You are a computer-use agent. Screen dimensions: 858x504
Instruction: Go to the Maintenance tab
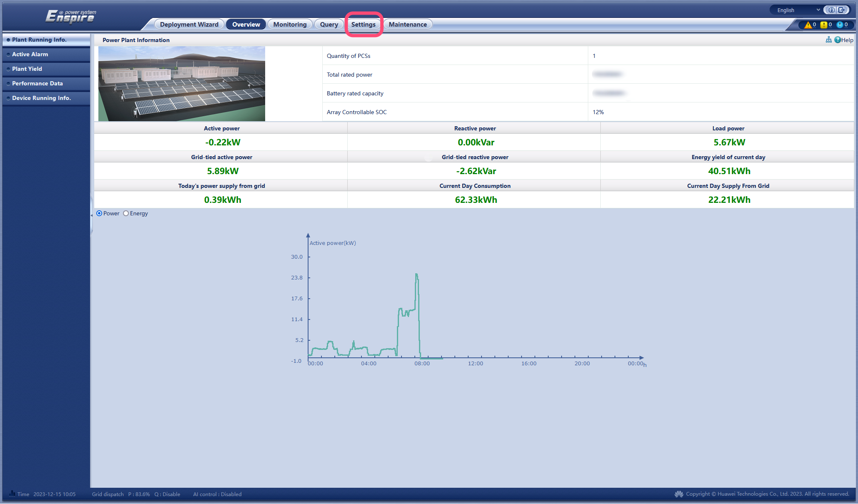tap(407, 25)
